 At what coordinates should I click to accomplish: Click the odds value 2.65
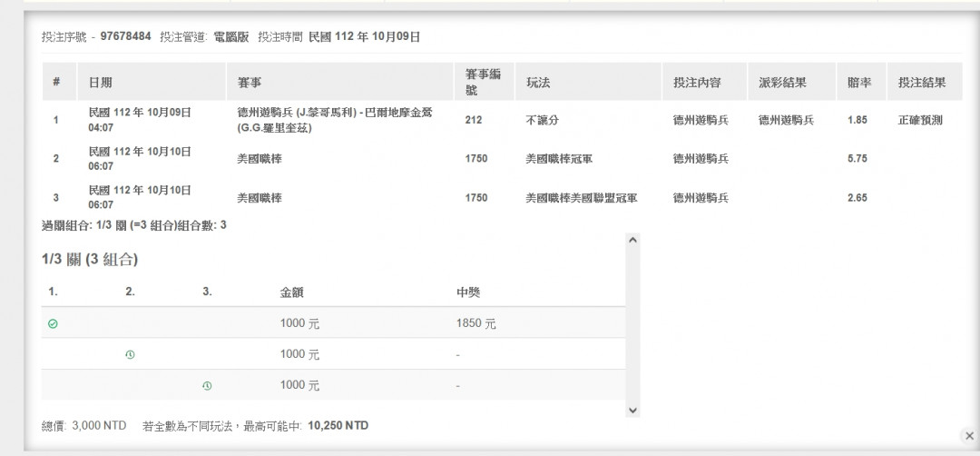[857, 198]
